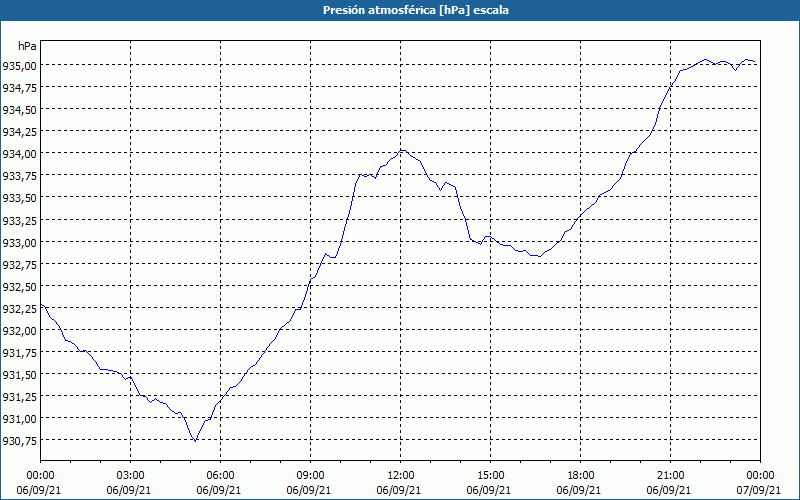Click the 06/09/21 date under 06:00
800x500 pixels.
[x=218, y=490]
